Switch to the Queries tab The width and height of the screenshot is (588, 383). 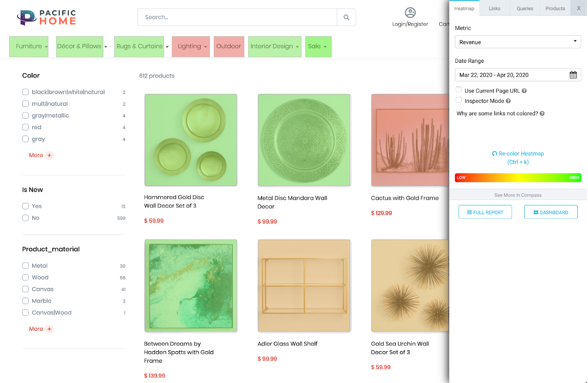tap(524, 8)
